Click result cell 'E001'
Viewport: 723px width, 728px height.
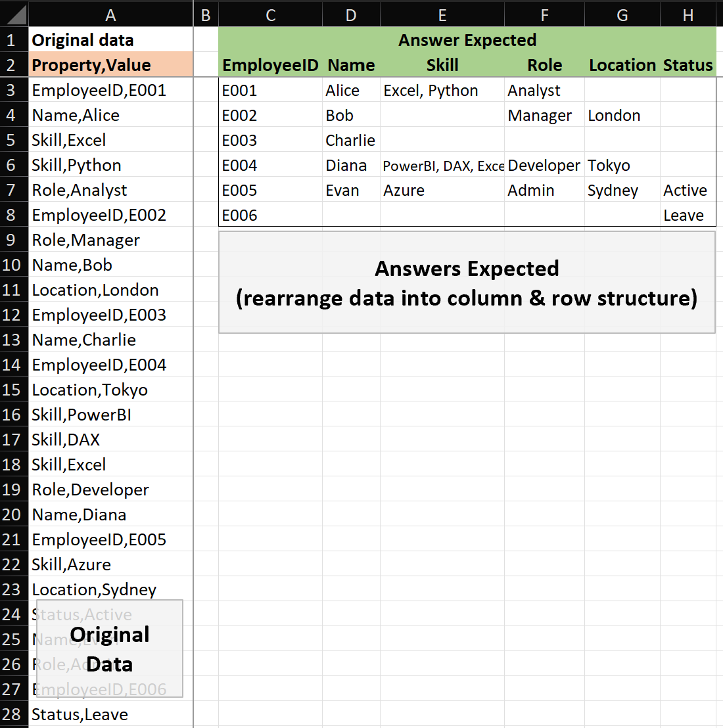[x=270, y=89]
